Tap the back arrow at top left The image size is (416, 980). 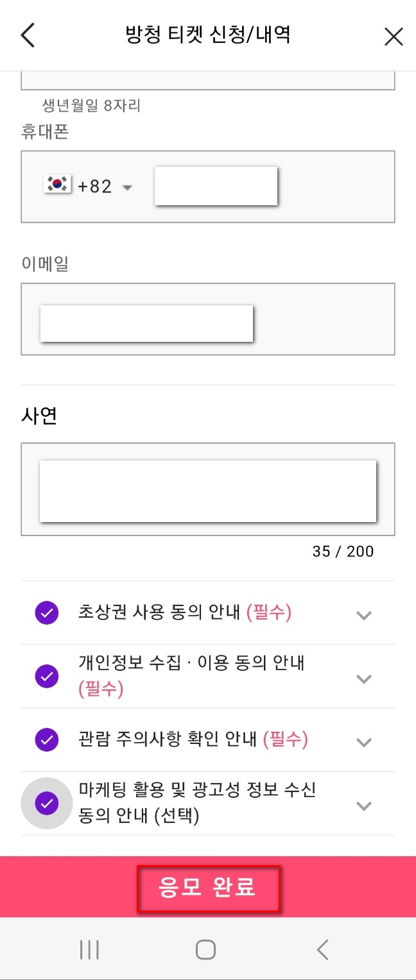coord(27,35)
